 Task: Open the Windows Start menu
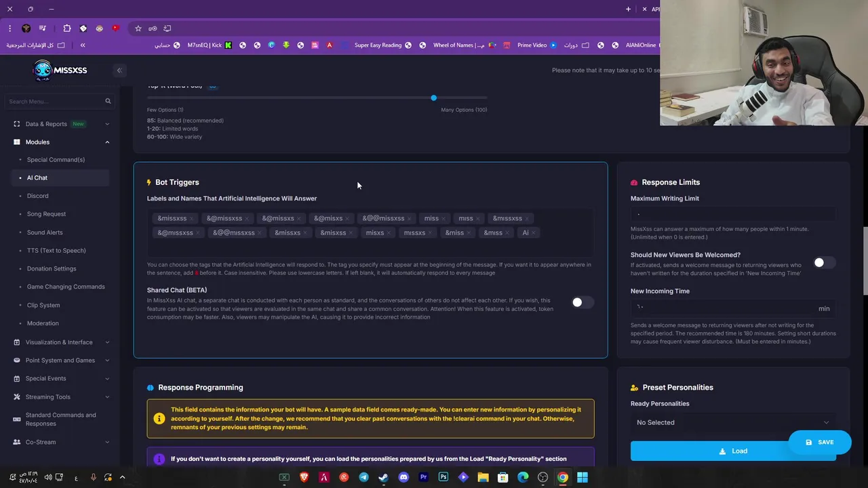point(583,477)
